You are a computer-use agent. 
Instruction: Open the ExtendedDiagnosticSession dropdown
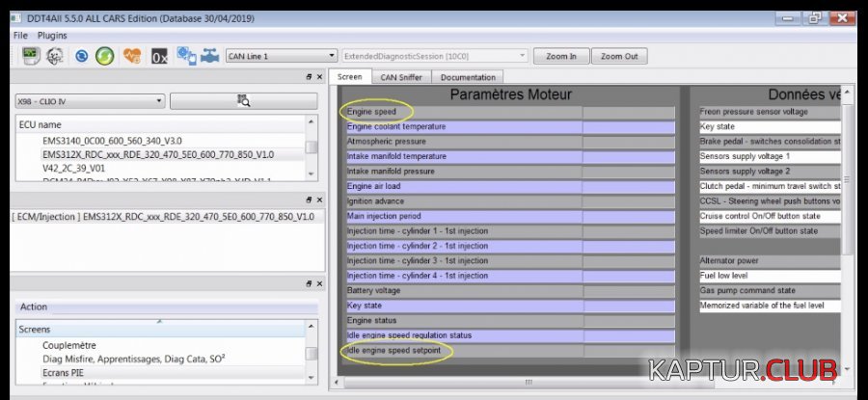pos(435,57)
